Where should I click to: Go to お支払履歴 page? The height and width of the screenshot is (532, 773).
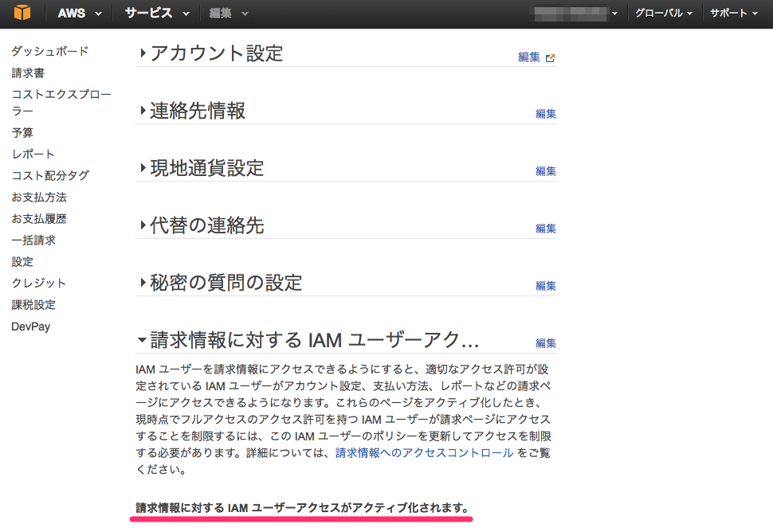tap(39, 219)
